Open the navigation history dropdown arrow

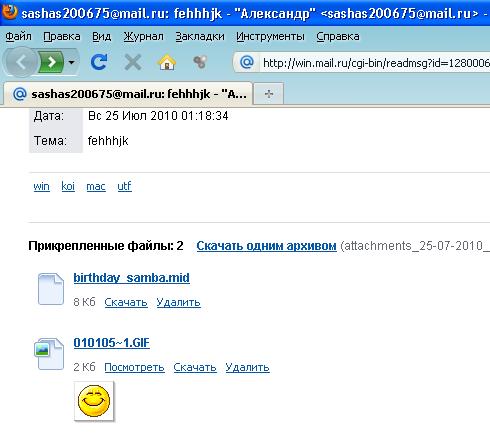[x=71, y=62]
